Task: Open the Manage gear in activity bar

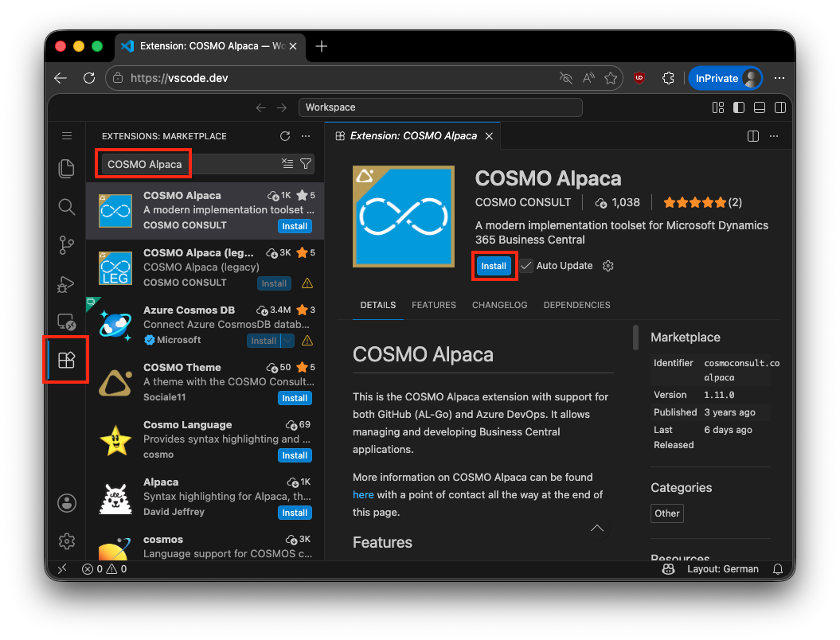Action: coord(67,541)
